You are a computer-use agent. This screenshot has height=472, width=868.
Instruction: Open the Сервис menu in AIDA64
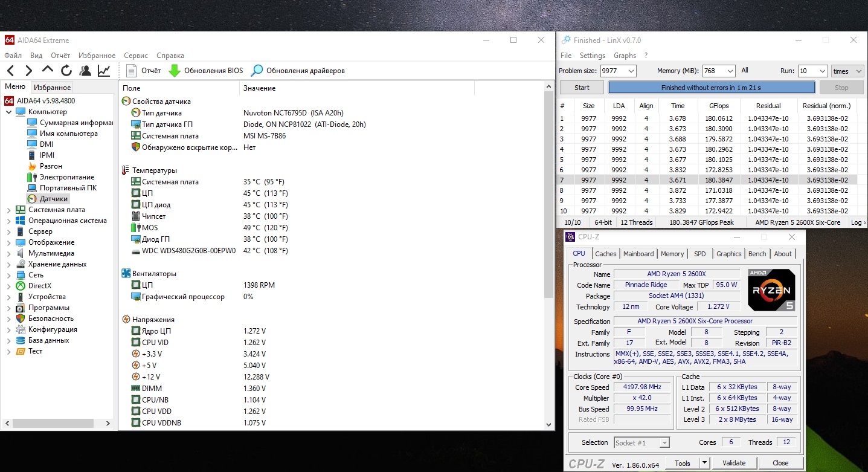(136, 56)
